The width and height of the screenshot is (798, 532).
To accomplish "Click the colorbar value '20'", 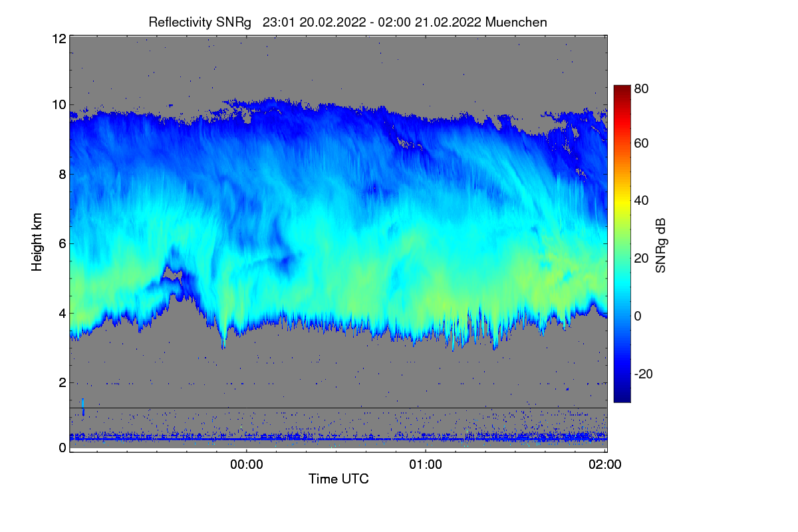I will 642,258.
